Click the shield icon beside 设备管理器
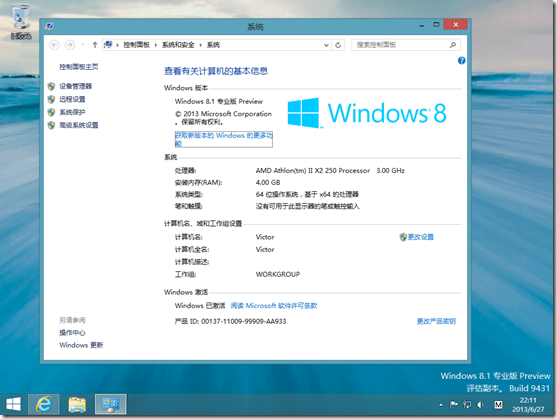The width and height of the screenshot is (557, 419). pos(52,86)
